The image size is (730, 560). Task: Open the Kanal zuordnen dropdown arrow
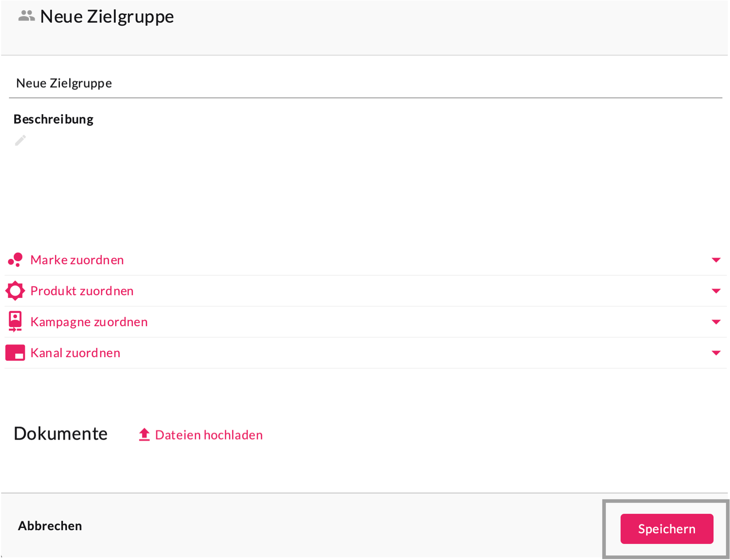click(716, 353)
